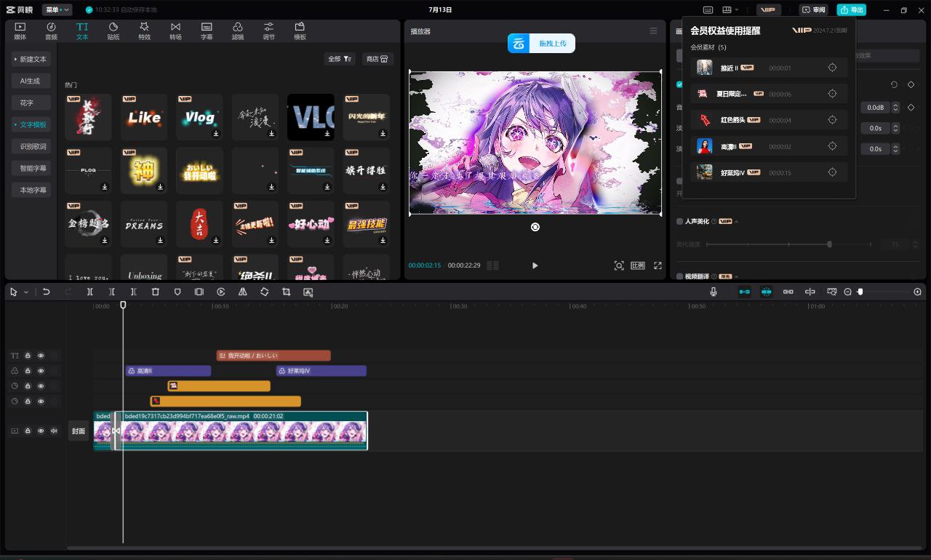The width and height of the screenshot is (931, 560).
Task: Select the 我开动啦 text clip
Action: coord(273,356)
